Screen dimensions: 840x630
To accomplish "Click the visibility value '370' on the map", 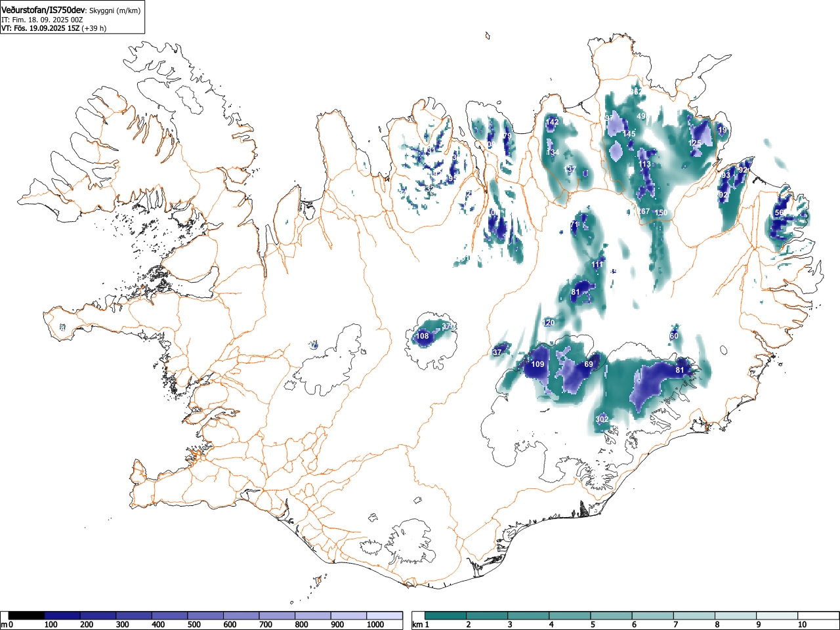I will (448, 326).
